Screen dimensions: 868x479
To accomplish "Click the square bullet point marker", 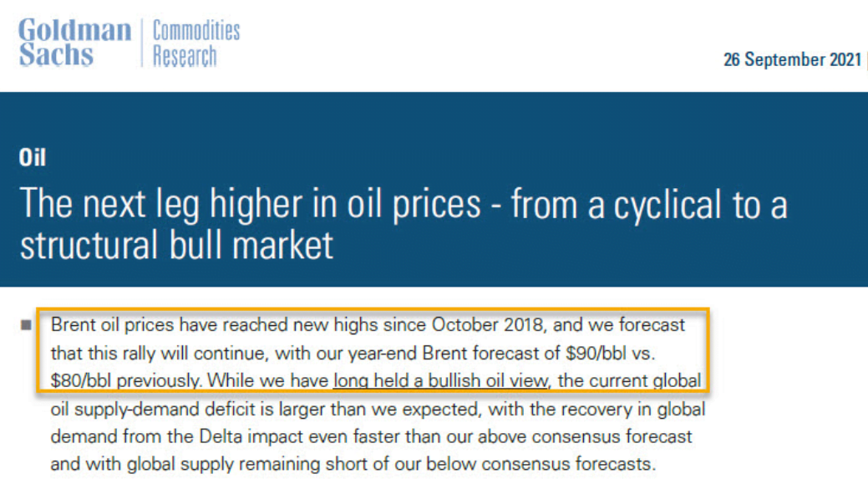I will pyautogui.click(x=26, y=324).
